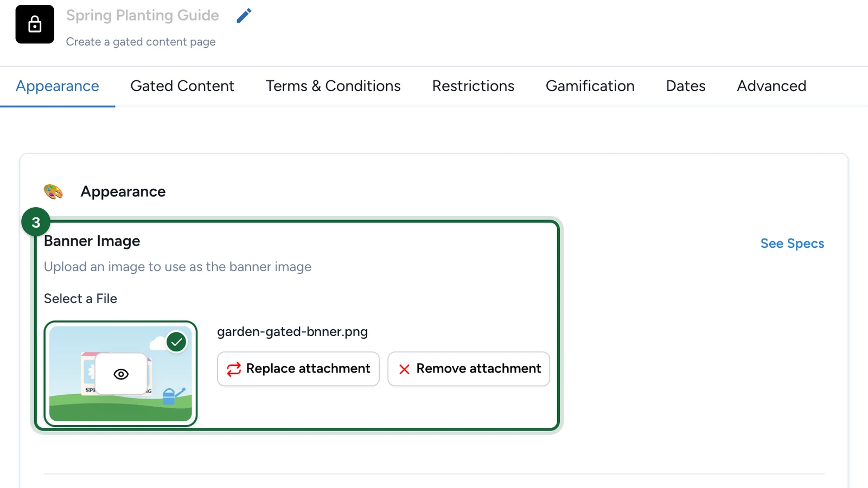The height and width of the screenshot is (488, 868).
Task: Edit title with the pencil icon
Action: coord(244,16)
